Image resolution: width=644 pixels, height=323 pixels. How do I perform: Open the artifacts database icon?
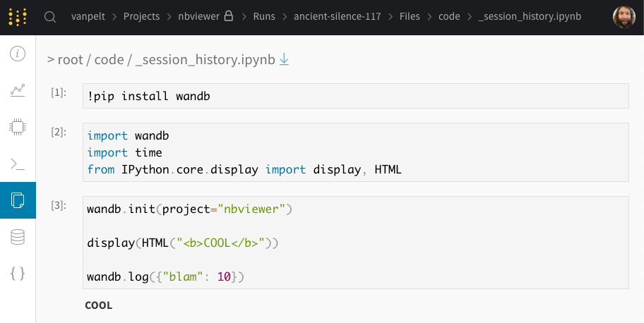pyautogui.click(x=18, y=237)
